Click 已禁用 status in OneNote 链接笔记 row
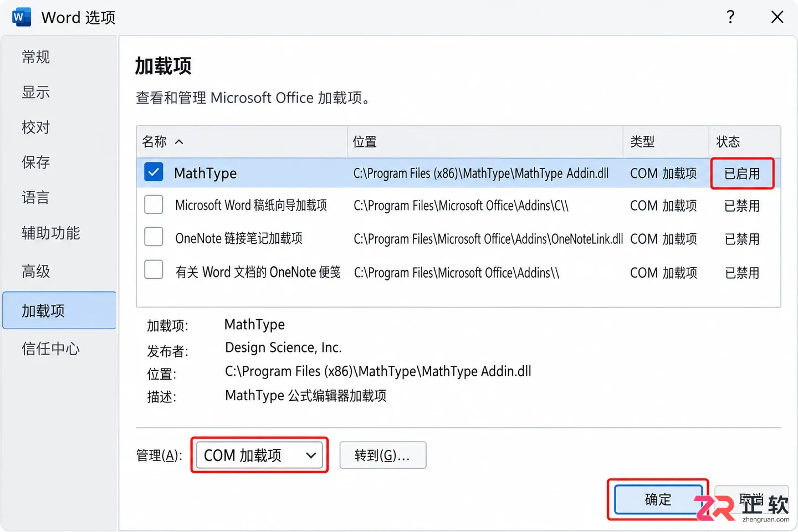 click(x=742, y=239)
